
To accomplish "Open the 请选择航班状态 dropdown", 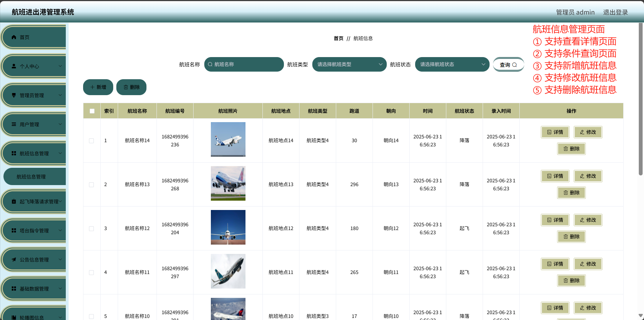I will point(452,64).
